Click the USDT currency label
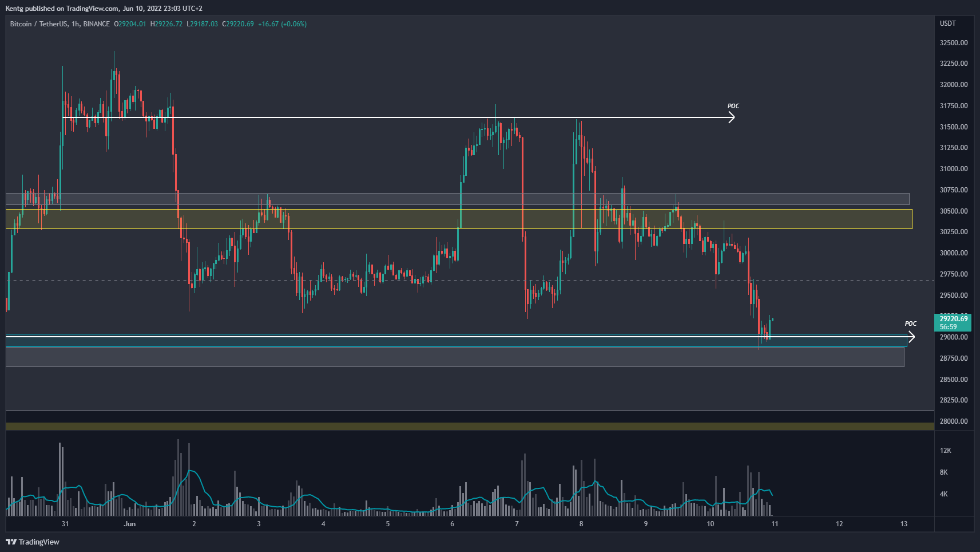Screen dimensions: 980x552 (x=948, y=23)
